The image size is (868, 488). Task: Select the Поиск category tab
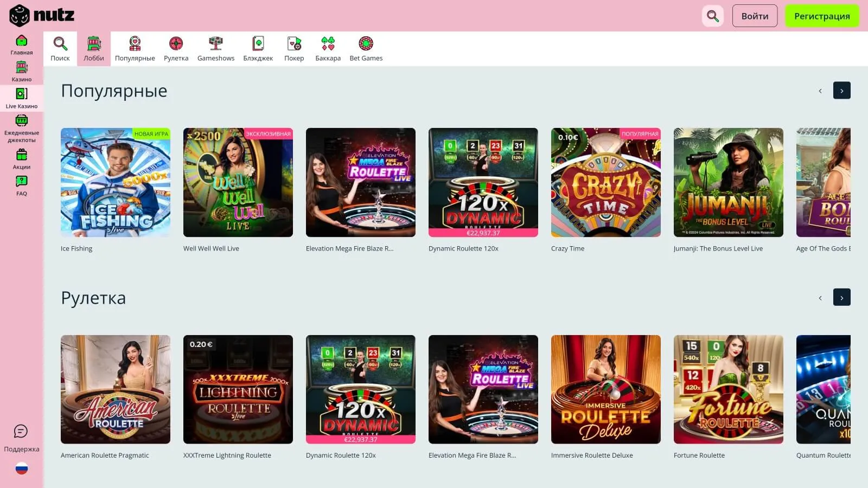[60, 49]
